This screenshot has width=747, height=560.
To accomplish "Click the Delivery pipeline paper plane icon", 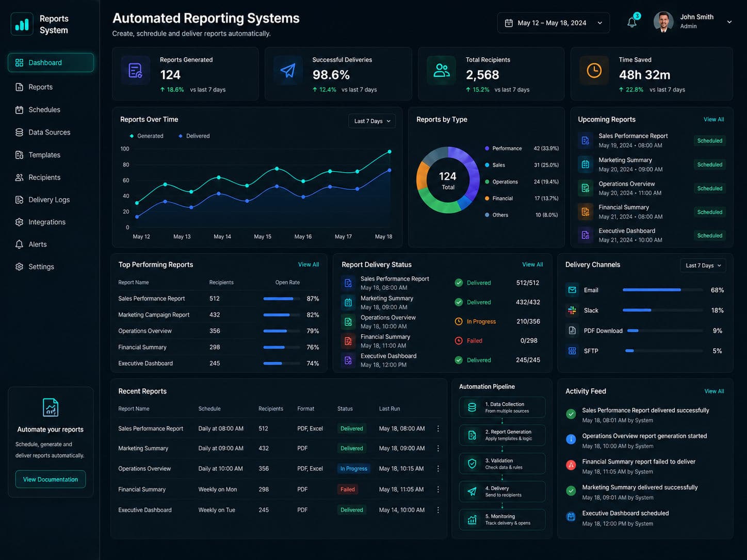I will click(x=472, y=491).
